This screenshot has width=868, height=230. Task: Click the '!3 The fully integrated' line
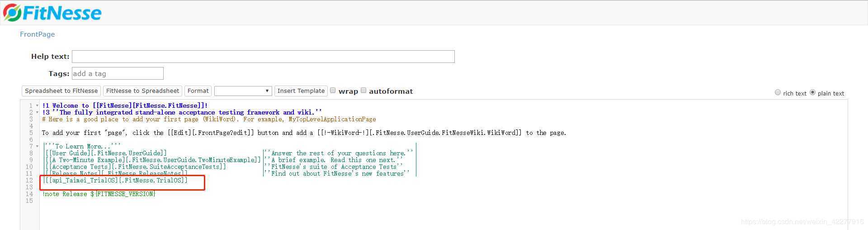click(182, 112)
